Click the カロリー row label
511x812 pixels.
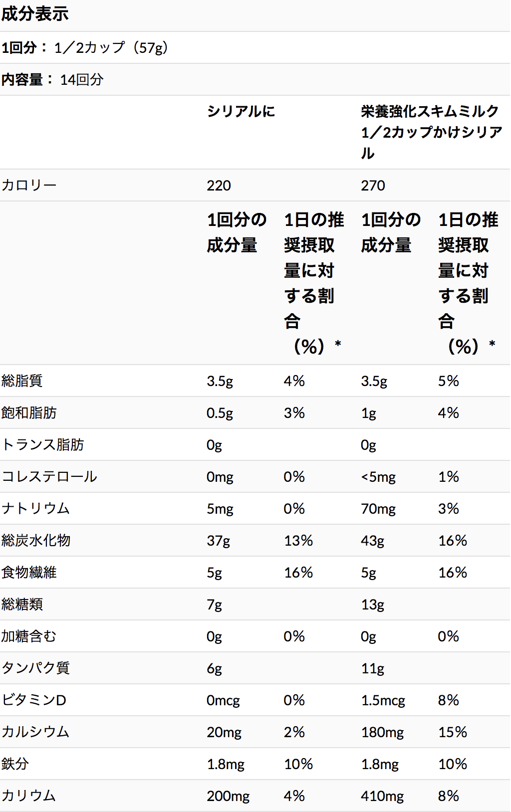29,186
